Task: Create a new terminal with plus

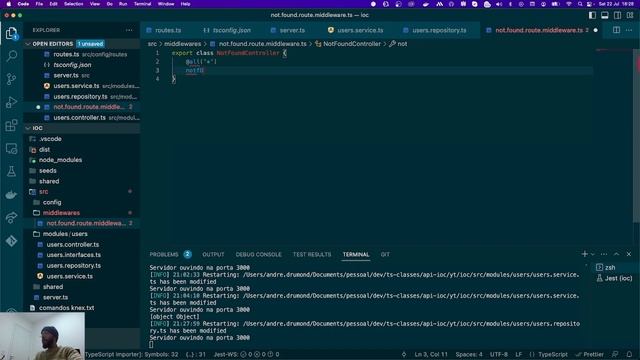Action: click(x=584, y=254)
